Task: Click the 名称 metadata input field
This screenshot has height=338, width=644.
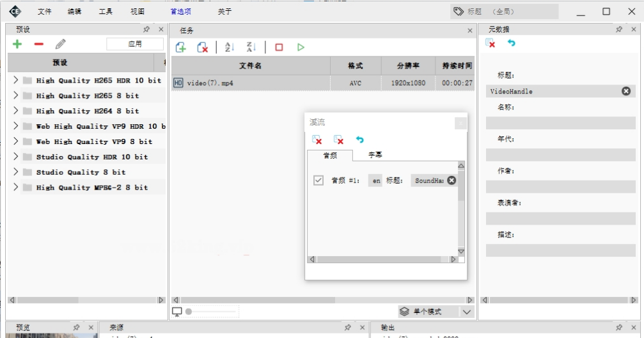Action: [561, 123]
